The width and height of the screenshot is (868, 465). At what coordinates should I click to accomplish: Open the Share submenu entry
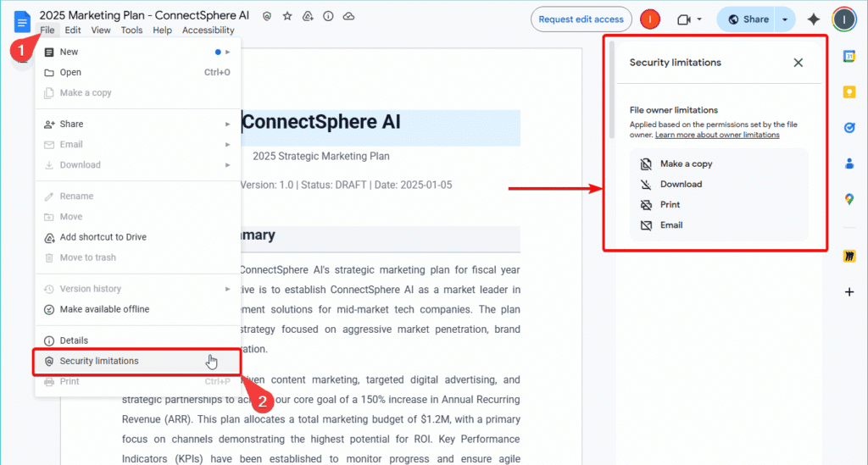137,124
